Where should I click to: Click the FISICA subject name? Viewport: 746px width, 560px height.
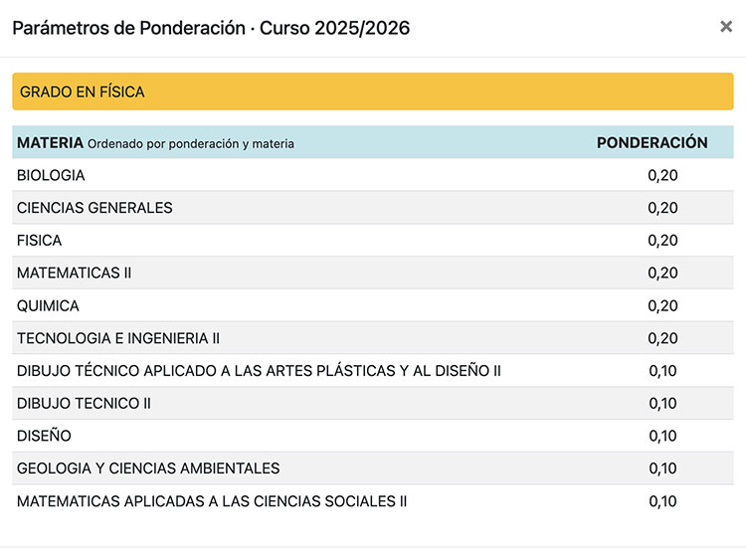pos(40,241)
